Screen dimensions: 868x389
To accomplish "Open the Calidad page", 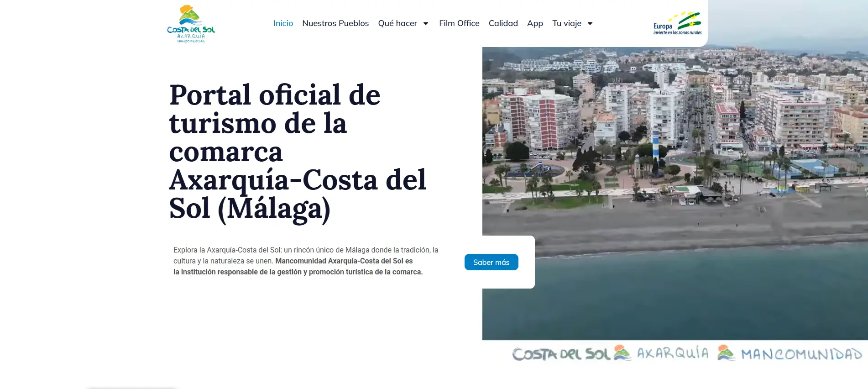I will tap(503, 23).
